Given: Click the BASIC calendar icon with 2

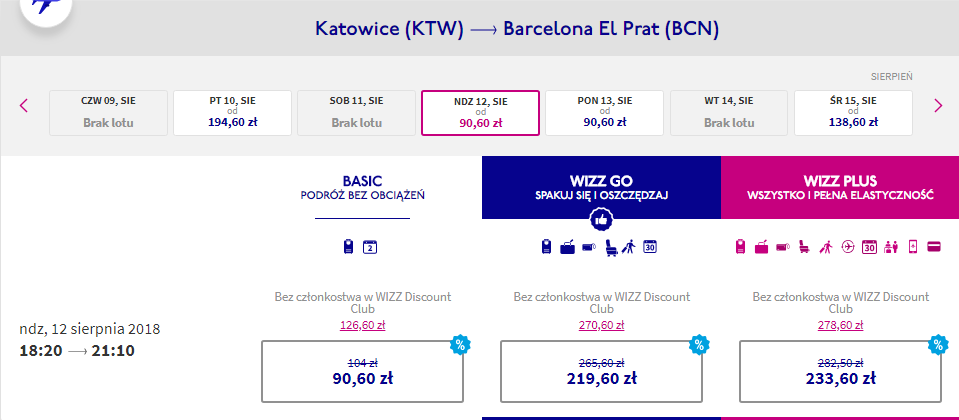Looking at the screenshot, I should click(x=368, y=247).
